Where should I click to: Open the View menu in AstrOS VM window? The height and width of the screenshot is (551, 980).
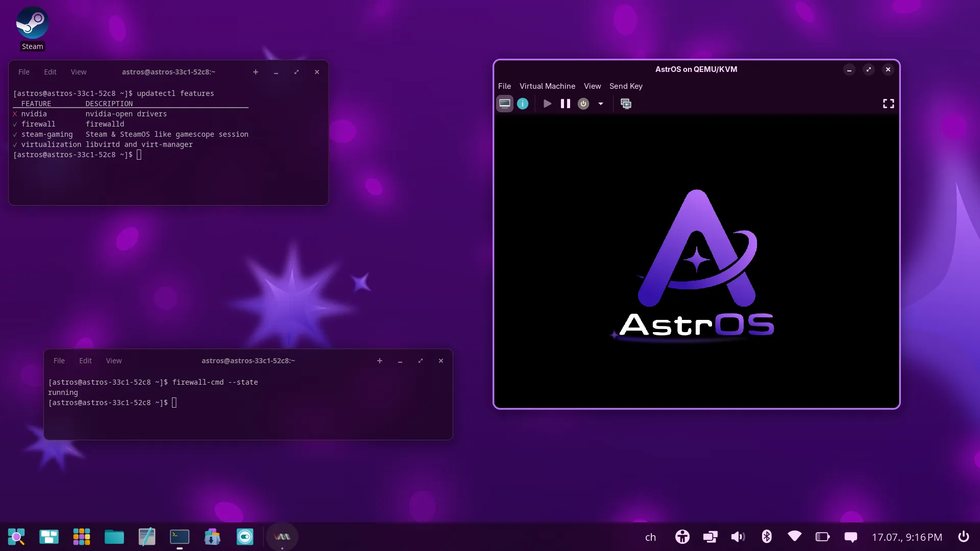(592, 86)
